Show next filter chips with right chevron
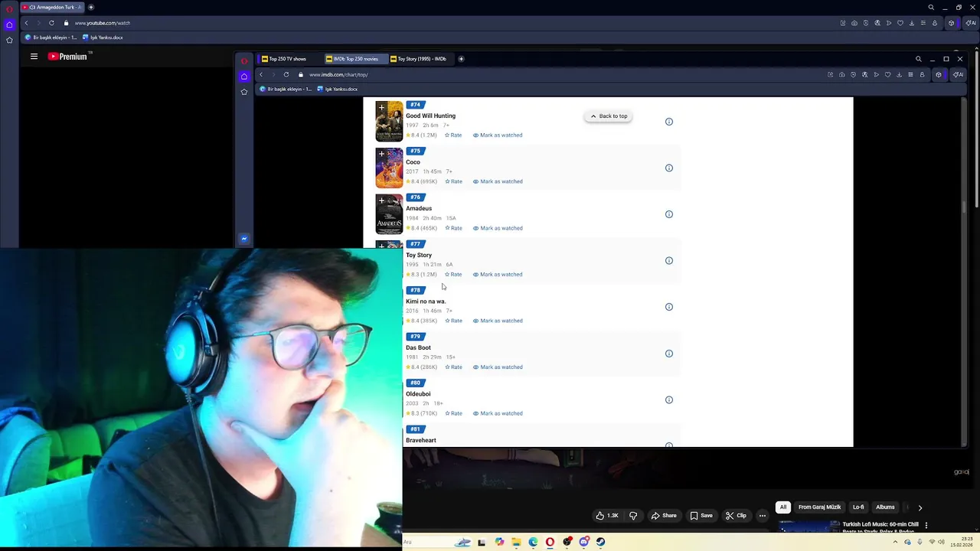This screenshot has width=980, height=551. (920, 507)
